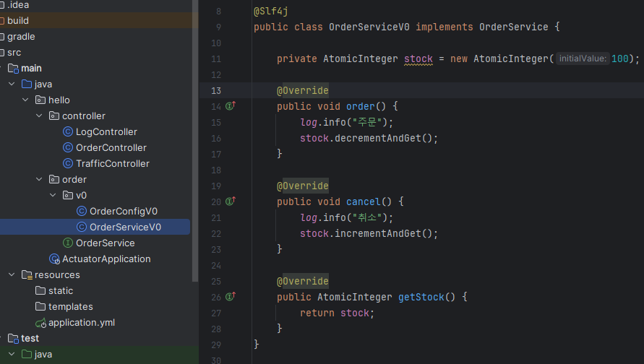
Task: Click the @Slf4j annotation
Action: (270, 12)
